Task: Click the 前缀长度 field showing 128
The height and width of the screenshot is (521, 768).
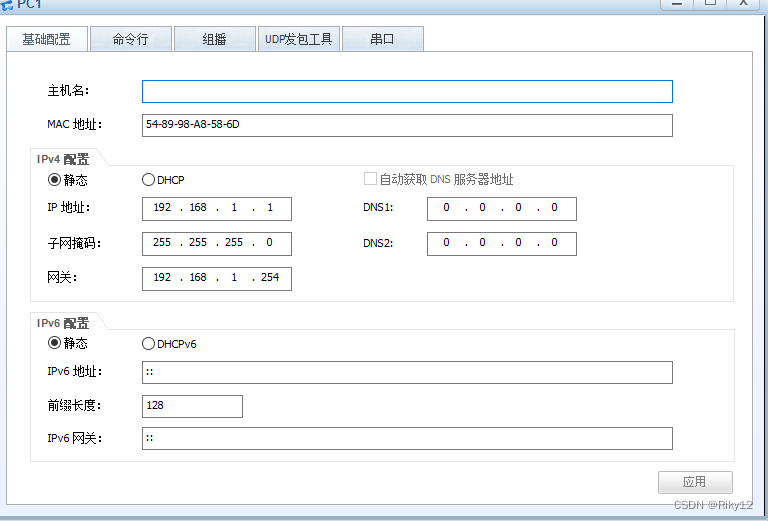Action: [192, 406]
